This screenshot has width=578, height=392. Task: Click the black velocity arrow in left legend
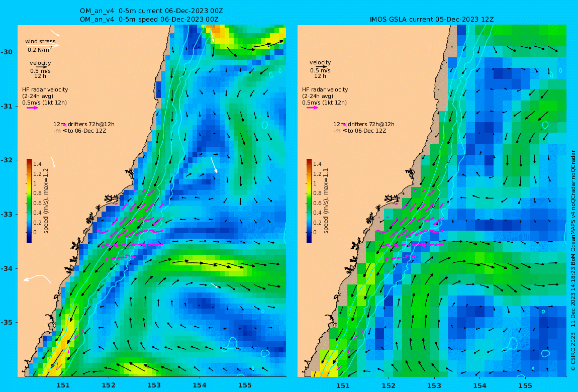tap(41, 67)
